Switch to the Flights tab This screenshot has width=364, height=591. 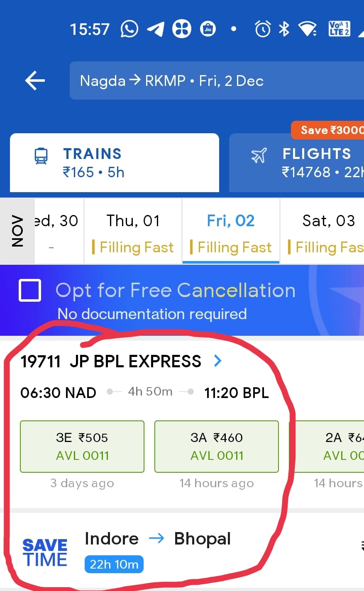pyautogui.click(x=297, y=163)
